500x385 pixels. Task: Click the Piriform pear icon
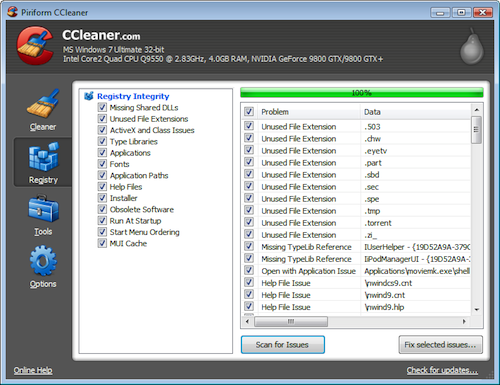[x=472, y=47]
